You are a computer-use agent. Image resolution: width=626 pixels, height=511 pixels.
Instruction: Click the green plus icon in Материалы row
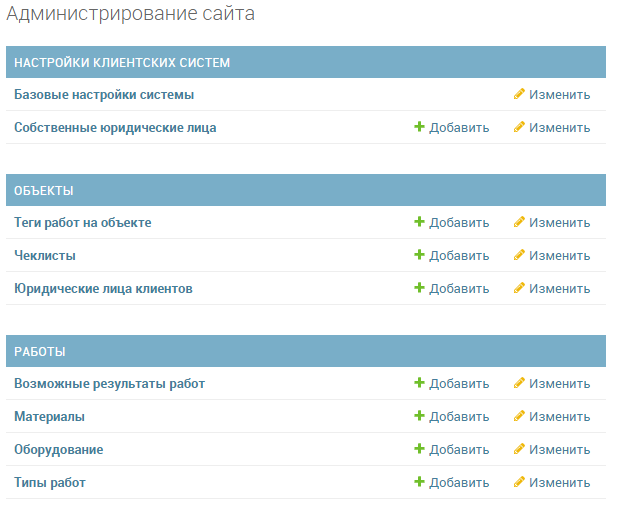click(420, 417)
